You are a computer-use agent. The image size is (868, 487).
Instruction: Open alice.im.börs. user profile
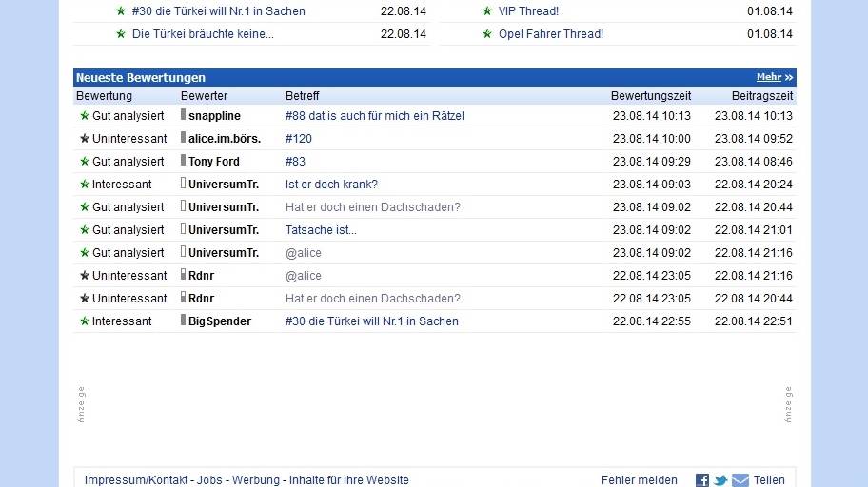[x=225, y=138]
